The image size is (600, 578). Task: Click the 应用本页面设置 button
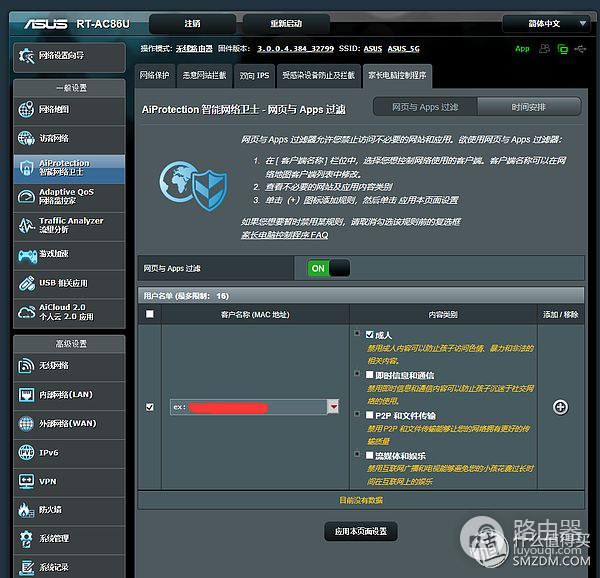(361, 530)
